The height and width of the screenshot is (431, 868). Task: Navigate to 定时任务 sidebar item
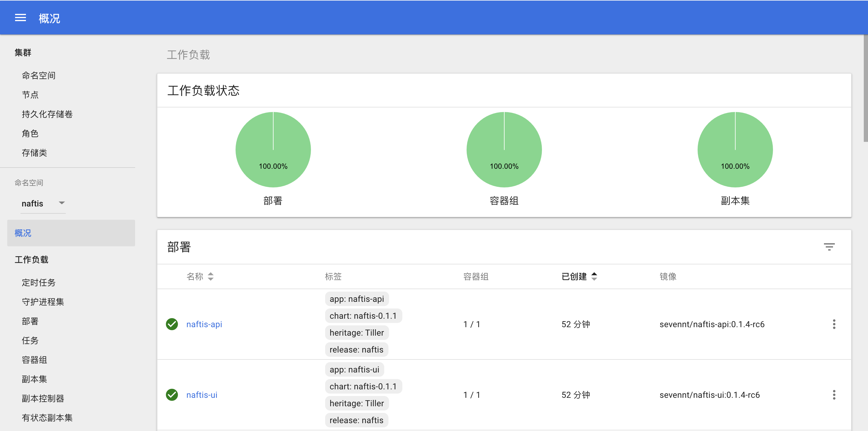pos(38,282)
